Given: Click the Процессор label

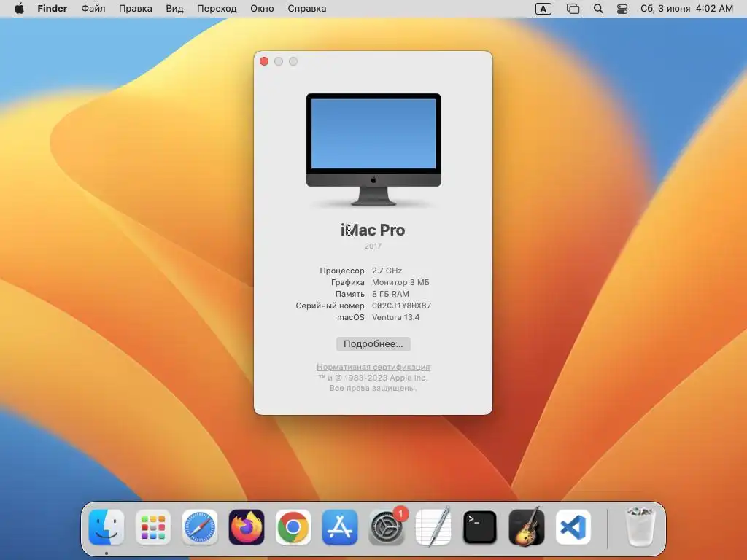Looking at the screenshot, I should coord(342,271).
